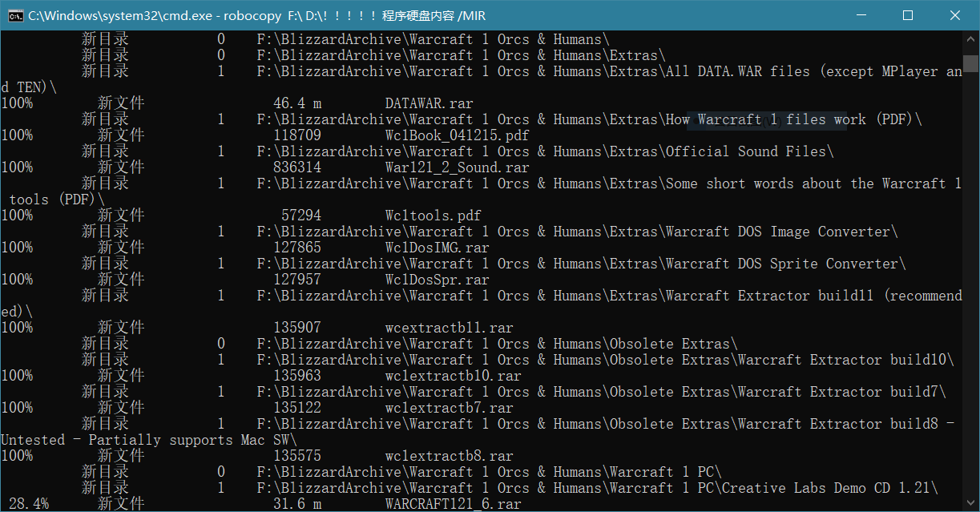
Task: Click the wcextractb11.rar filename
Action: (449, 328)
